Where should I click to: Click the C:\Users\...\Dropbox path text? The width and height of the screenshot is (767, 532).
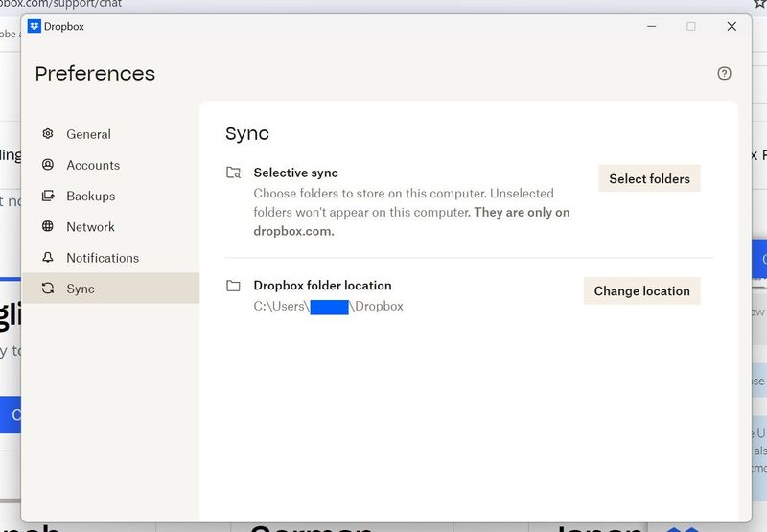pyautogui.click(x=328, y=307)
